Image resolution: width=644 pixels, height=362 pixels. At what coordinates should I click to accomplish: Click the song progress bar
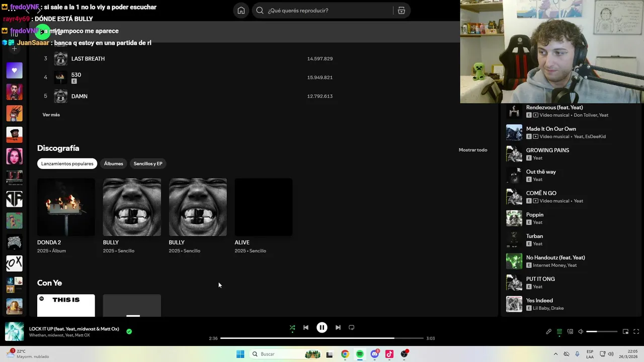click(322, 338)
